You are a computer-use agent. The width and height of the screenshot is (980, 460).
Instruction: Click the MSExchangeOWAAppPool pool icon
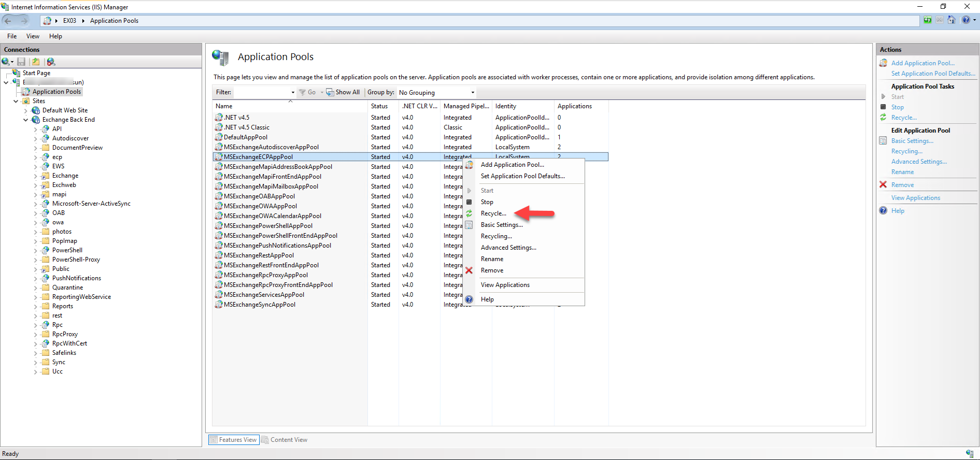click(x=219, y=206)
